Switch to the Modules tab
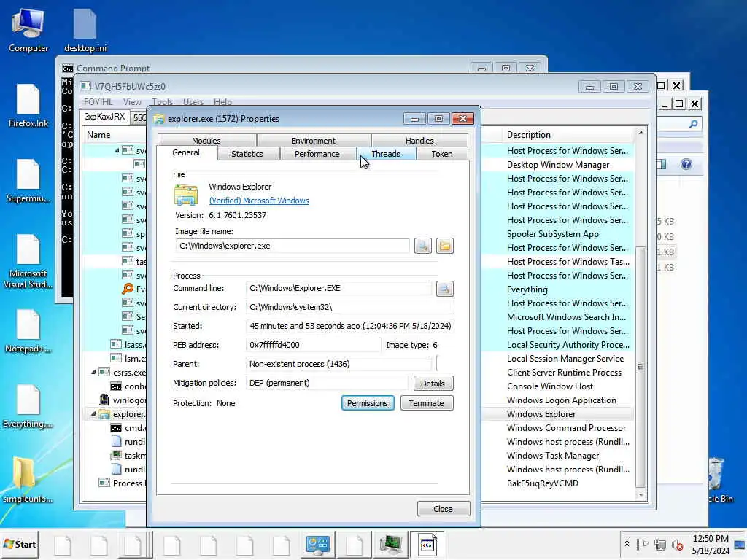 pyautogui.click(x=206, y=141)
